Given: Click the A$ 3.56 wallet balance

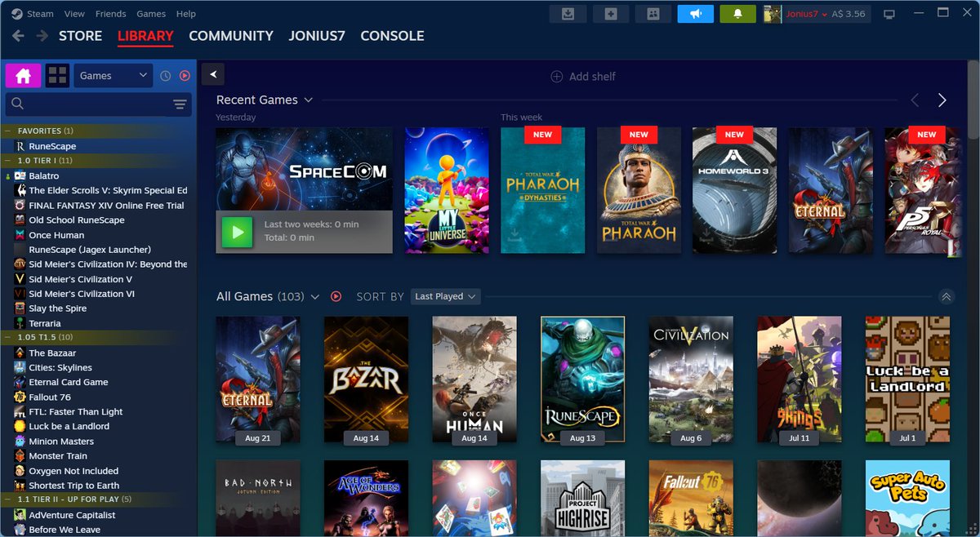Looking at the screenshot, I should [849, 14].
